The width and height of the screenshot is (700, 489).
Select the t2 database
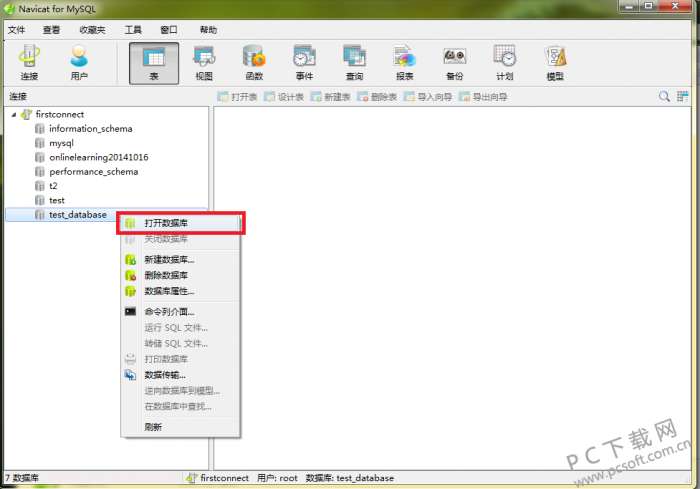[53, 186]
